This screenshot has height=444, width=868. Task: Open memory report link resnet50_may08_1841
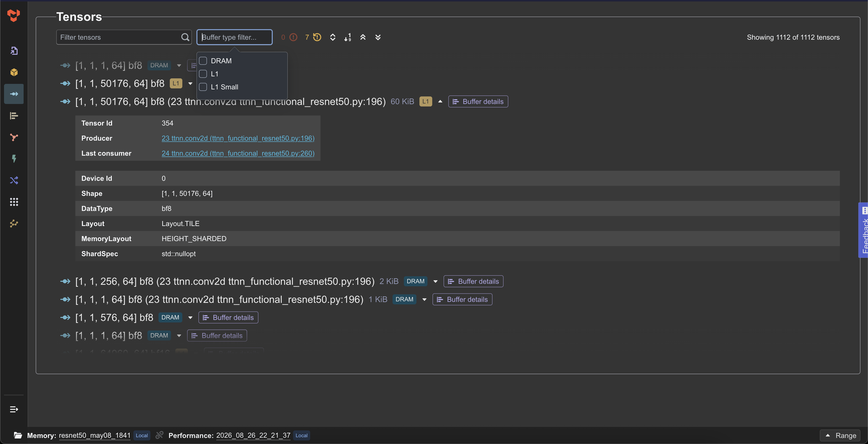tap(95, 435)
